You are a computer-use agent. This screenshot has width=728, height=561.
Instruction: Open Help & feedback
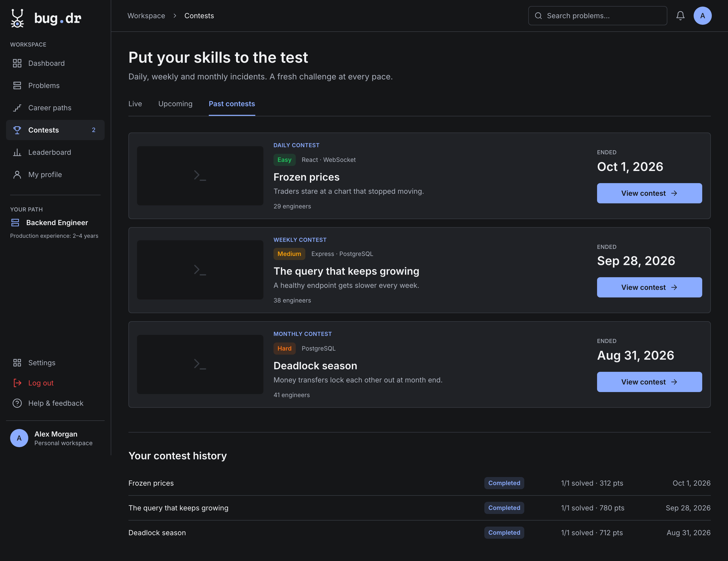[x=55, y=403]
